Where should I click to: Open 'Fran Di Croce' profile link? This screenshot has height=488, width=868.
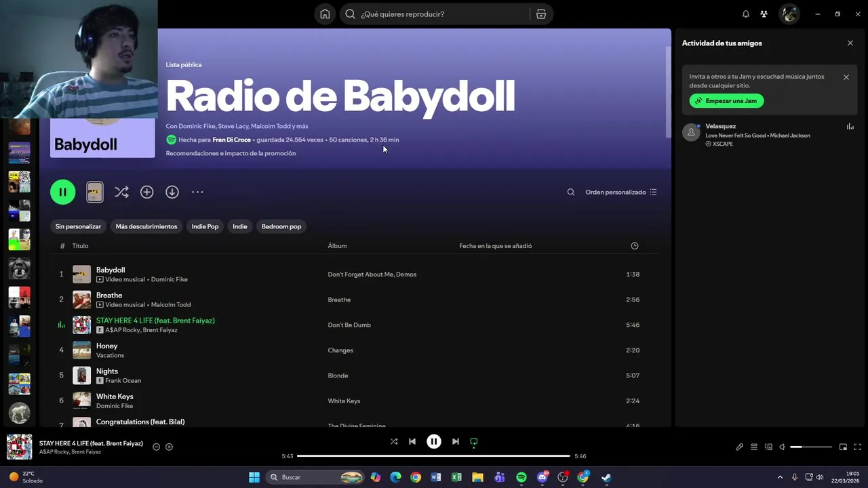coord(232,140)
